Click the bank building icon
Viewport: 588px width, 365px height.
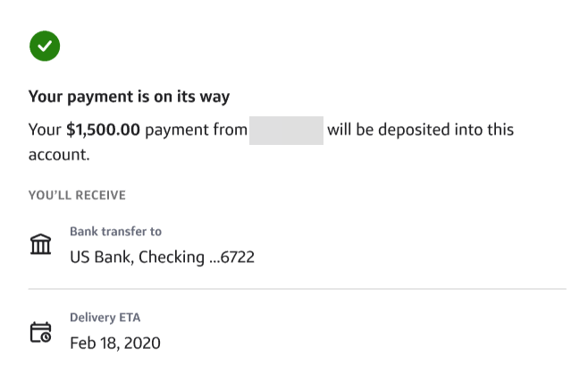pos(41,244)
